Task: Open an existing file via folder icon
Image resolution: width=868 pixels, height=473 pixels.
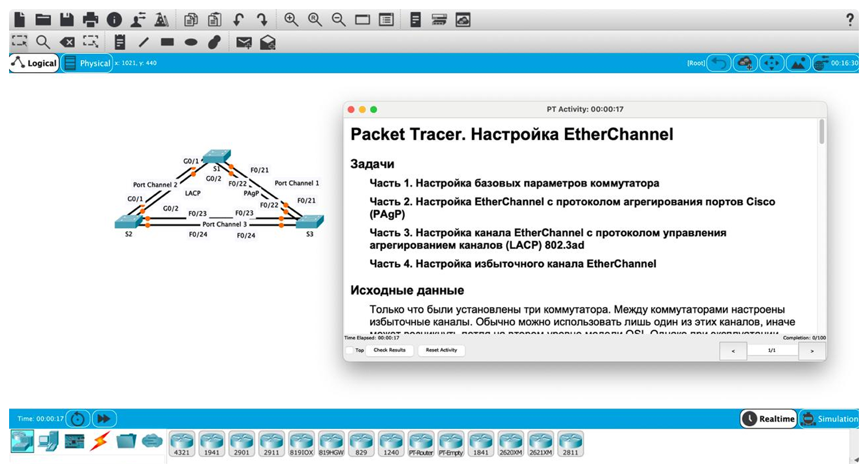Action: [x=43, y=20]
